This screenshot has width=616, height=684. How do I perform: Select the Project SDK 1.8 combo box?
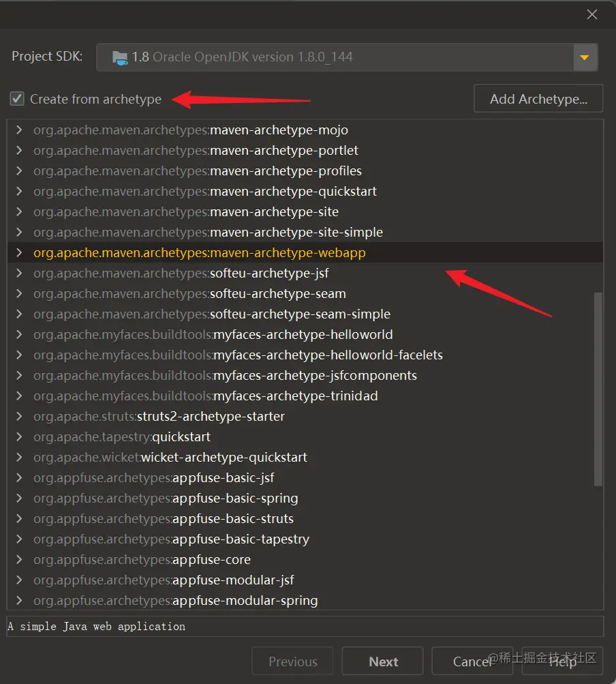point(347,57)
